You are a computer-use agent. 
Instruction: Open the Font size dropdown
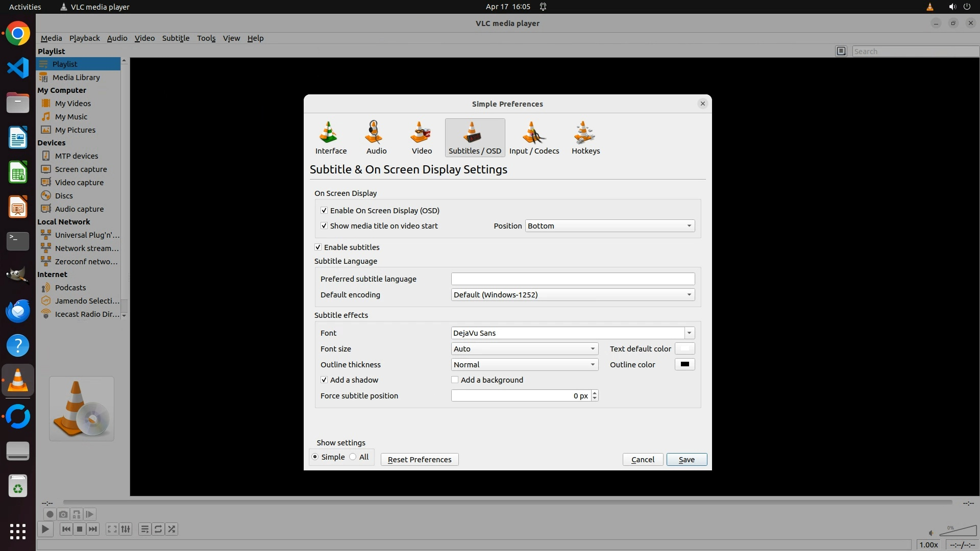pos(524,348)
